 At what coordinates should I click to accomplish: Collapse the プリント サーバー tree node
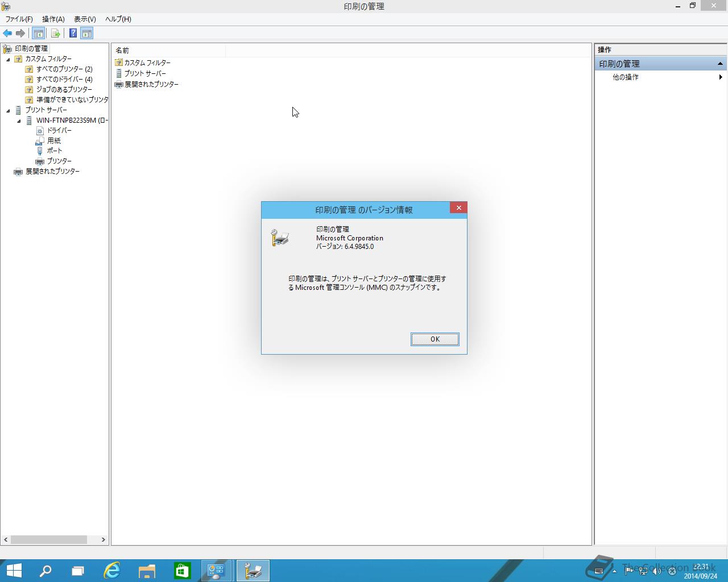coord(8,111)
